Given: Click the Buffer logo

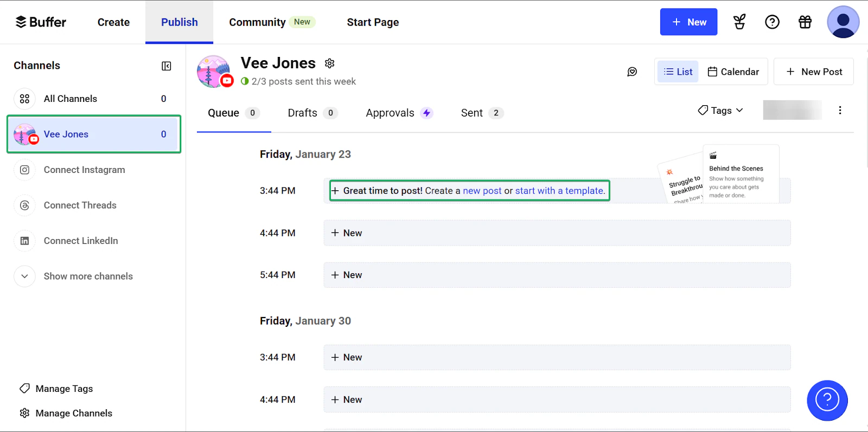Looking at the screenshot, I should tap(41, 22).
